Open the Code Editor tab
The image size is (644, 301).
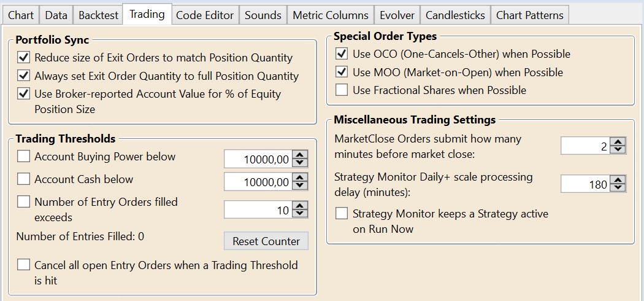[205, 15]
